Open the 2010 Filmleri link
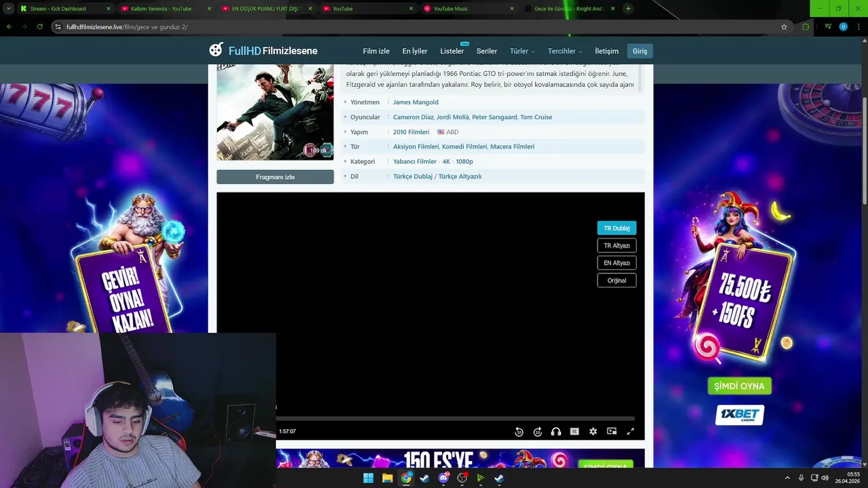 [x=411, y=132]
